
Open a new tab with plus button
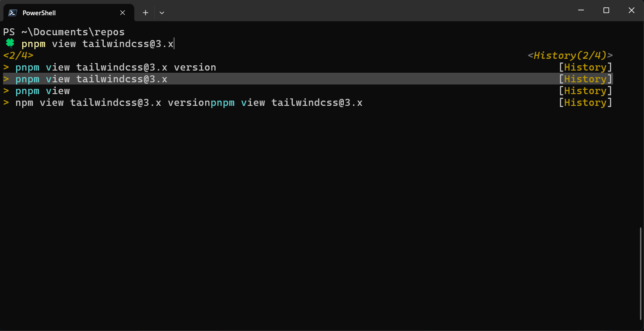(x=146, y=13)
